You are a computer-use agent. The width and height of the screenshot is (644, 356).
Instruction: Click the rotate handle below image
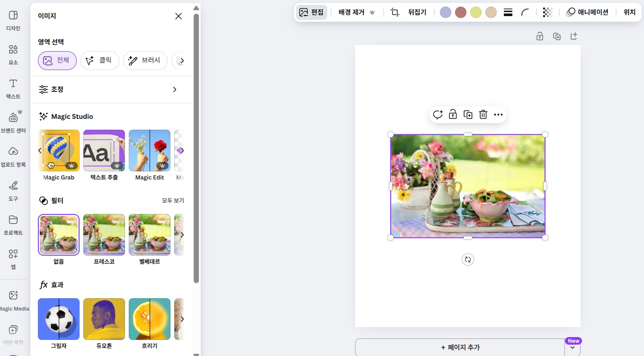coord(468,259)
